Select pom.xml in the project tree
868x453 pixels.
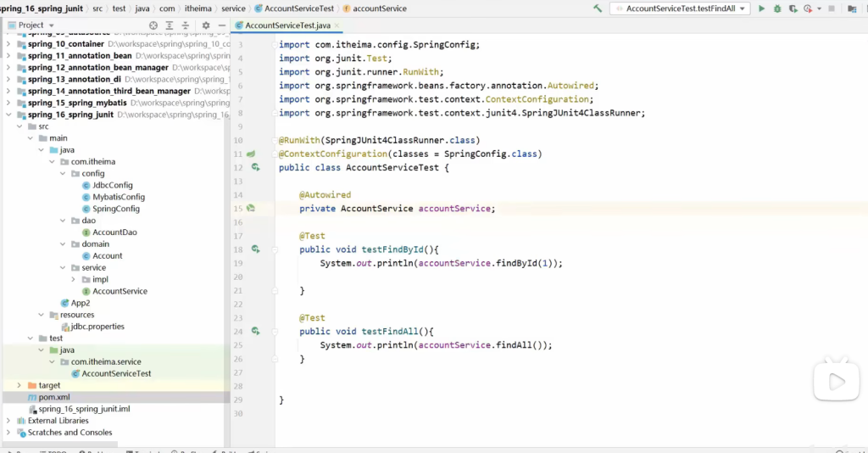coord(53,397)
